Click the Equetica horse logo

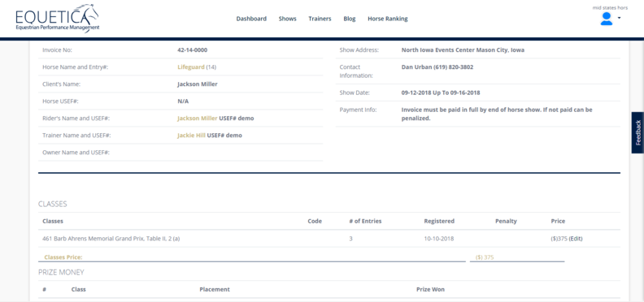pyautogui.click(x=57, y=19)
